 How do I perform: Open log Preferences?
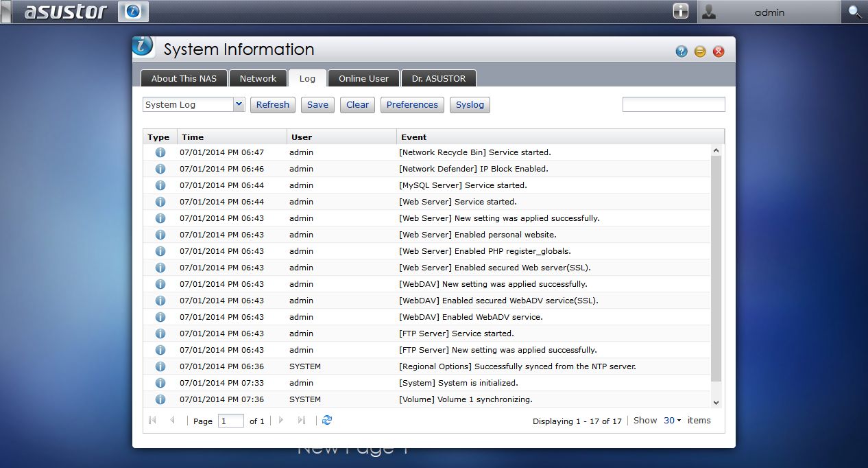click(412, 104)
